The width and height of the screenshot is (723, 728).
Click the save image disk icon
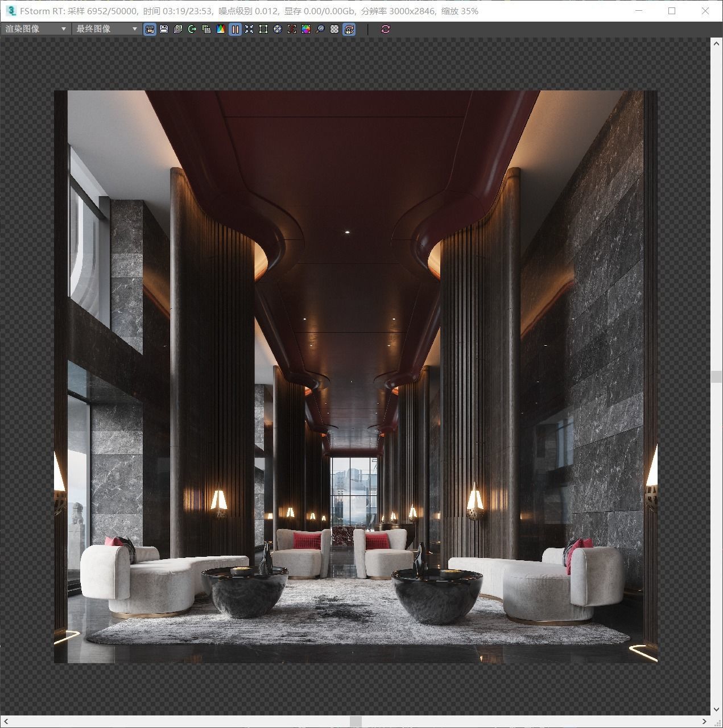point(164,30)
